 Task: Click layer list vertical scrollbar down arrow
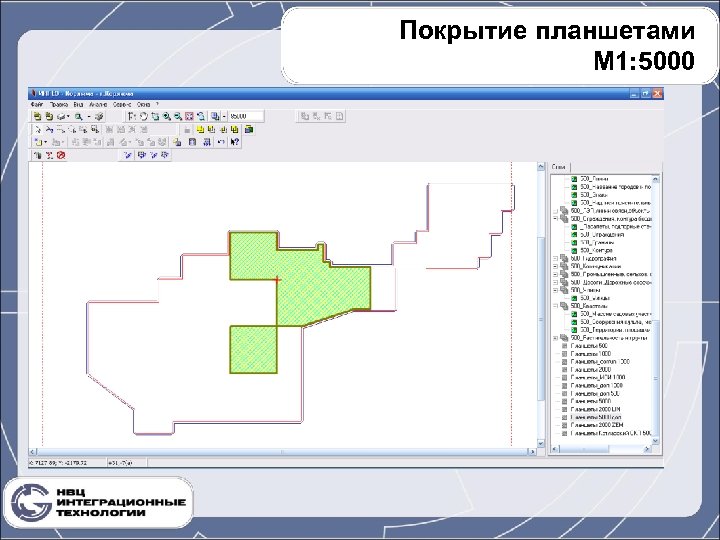click(656, 440)
